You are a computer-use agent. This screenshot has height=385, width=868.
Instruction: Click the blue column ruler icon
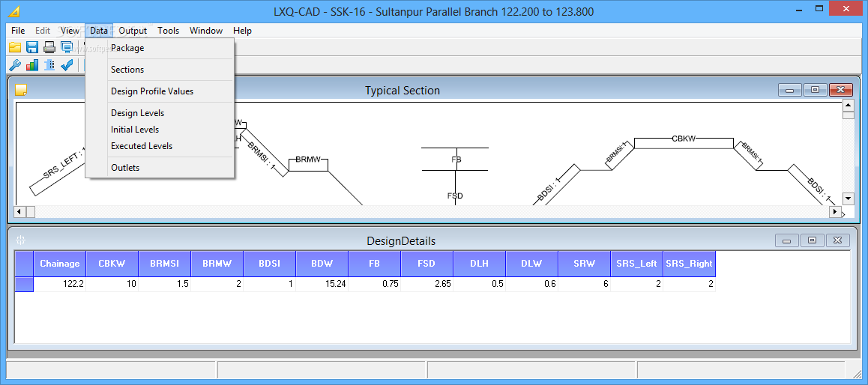click(49, 65)
